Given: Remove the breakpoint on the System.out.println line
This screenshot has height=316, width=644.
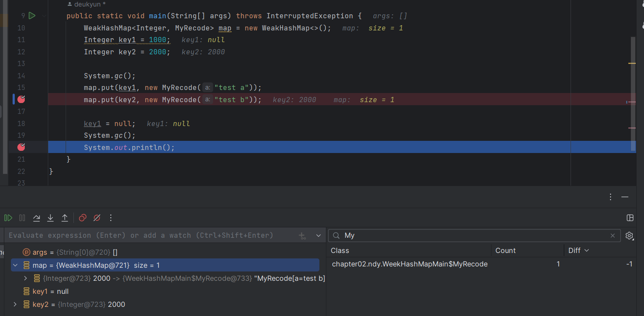Looking at the screenshot, I should tap(21, 147).
